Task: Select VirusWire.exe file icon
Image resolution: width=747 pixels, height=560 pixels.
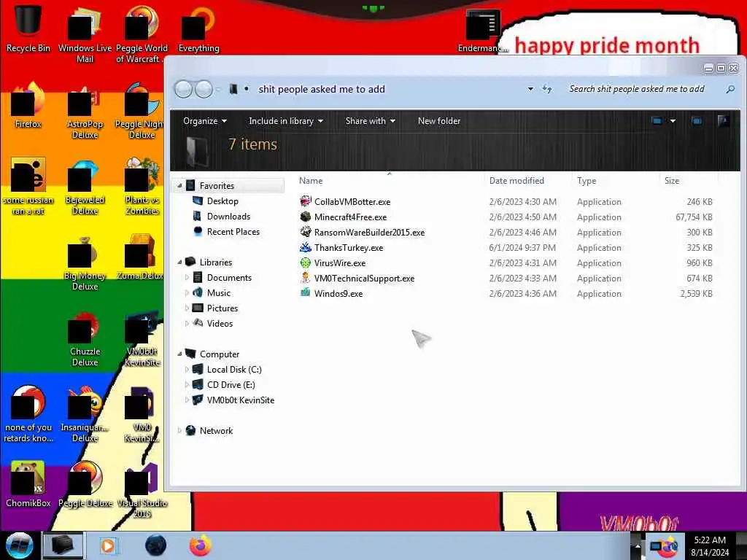Action: (x=306, y=262)
